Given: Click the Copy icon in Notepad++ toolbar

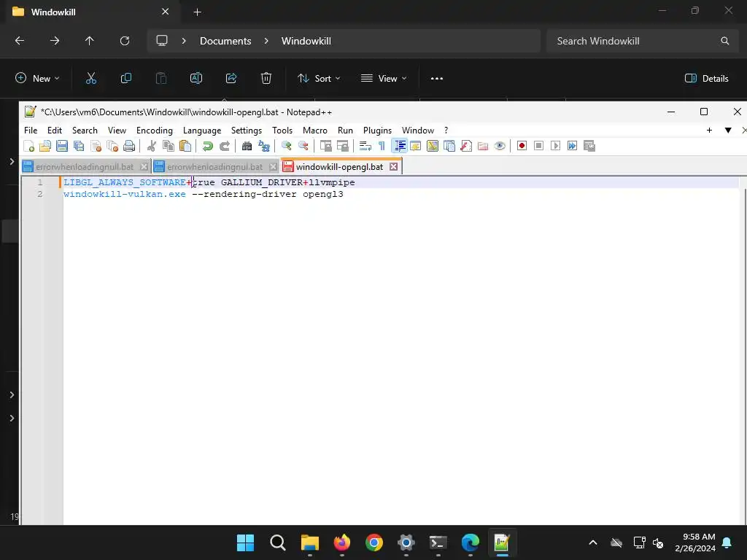Looking at the screenshot, I should [x=169, y=146].
